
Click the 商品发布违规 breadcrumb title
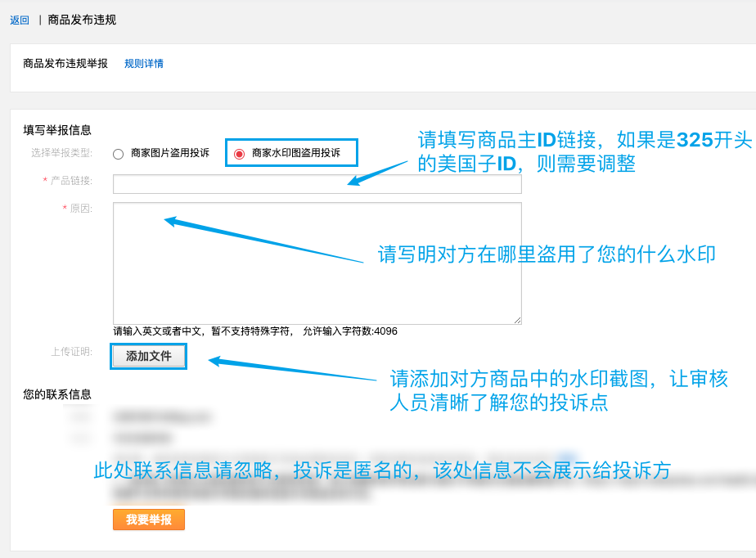[x=82, y=20]
